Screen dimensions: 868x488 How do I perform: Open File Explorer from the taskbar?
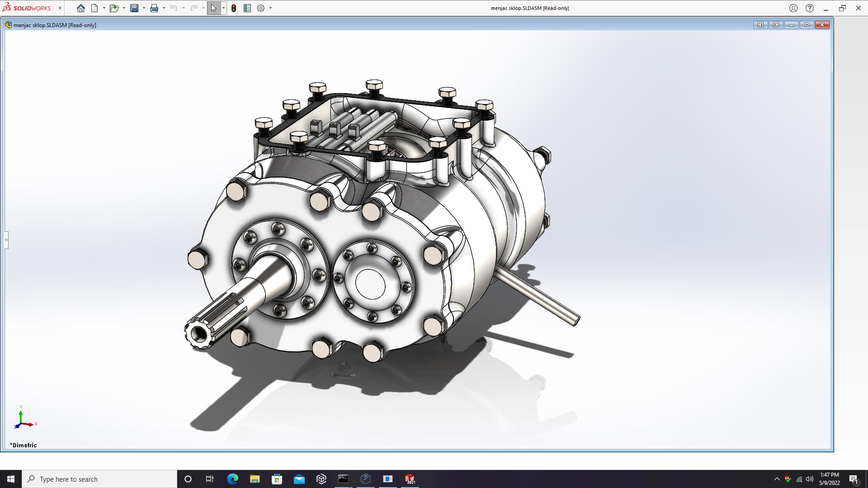coord(255,479)
